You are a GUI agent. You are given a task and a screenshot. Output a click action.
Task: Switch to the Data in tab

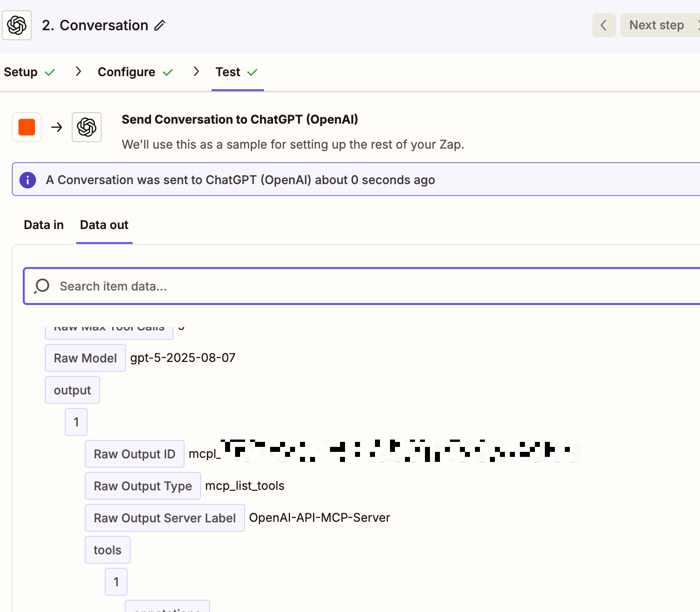click(x=44, y=225)
